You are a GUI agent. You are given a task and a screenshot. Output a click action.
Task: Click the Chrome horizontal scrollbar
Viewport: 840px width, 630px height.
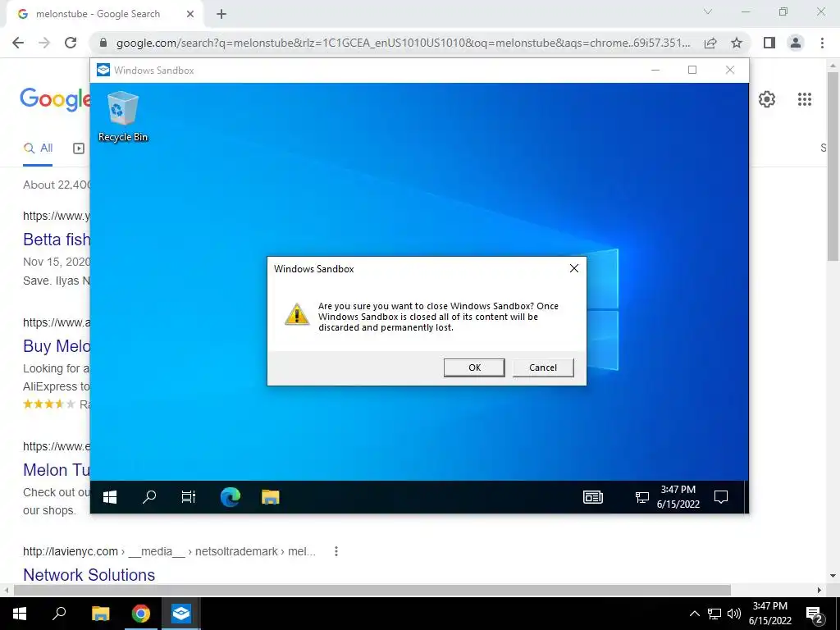372,590
